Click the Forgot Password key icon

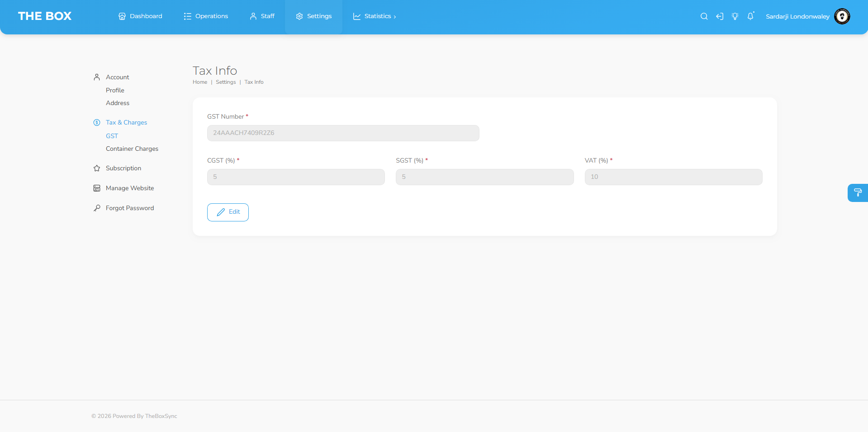[97, 208]
